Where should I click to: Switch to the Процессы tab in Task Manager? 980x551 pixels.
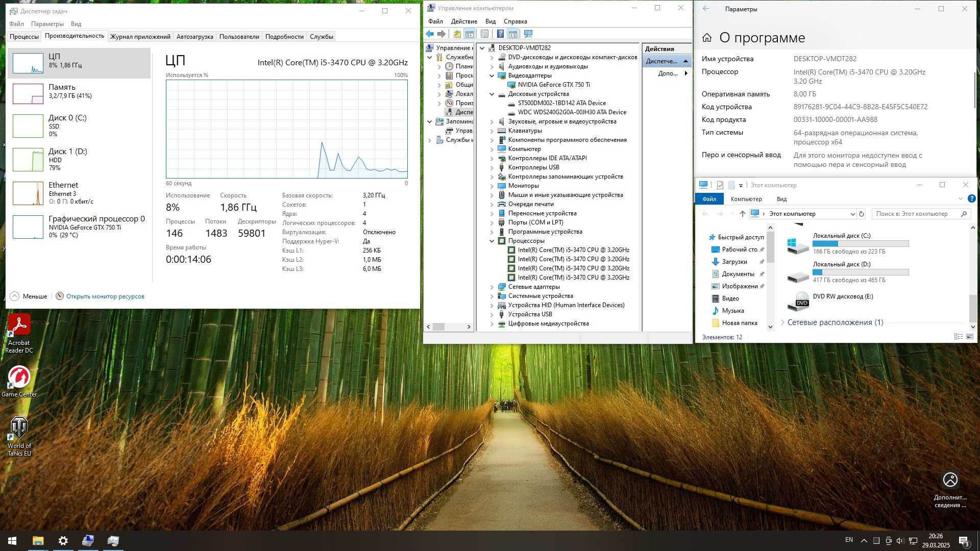tap(24, 36)
